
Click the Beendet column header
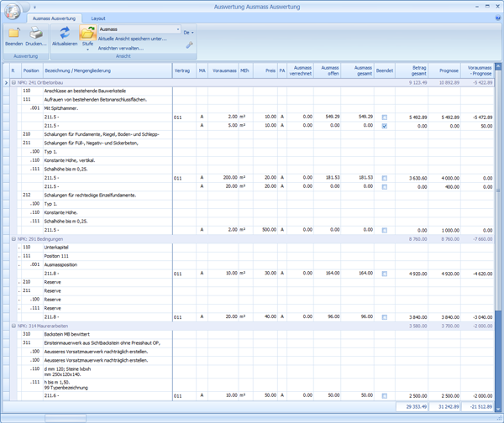click(385, 70)
